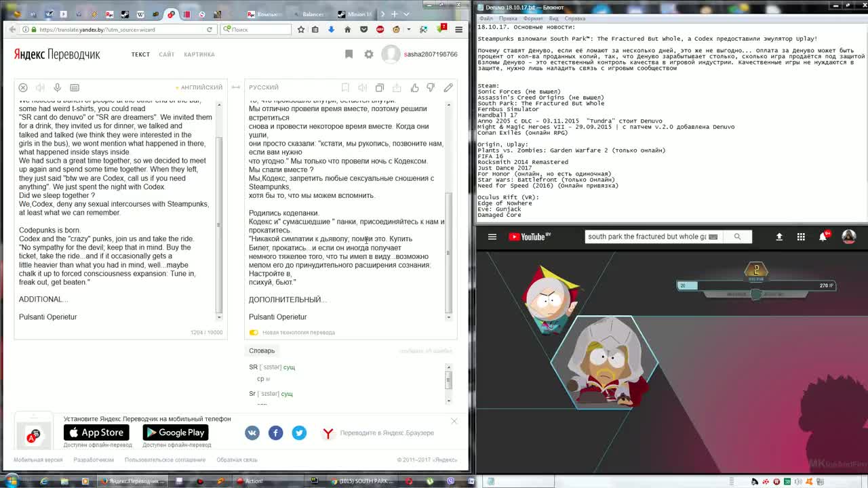Give the translation a thumbs down
Screen dimensions: 868x488
point(431,87)
